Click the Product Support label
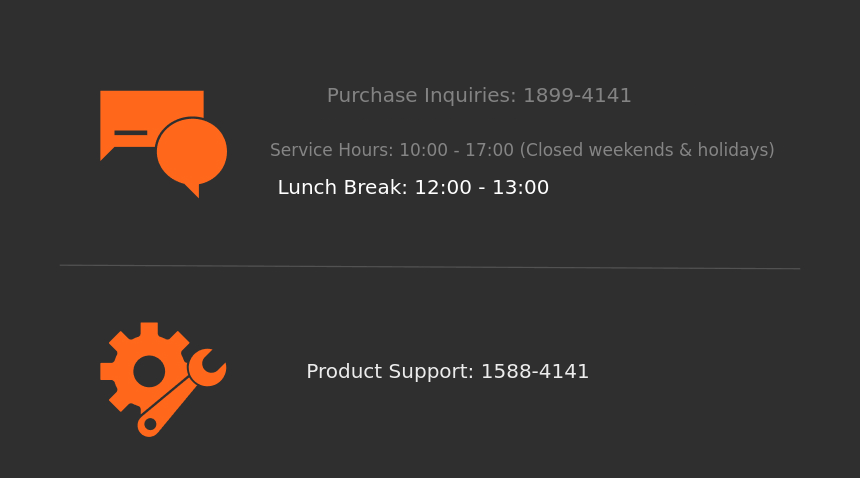This screenshot has width=860, height=478. click(390, 372)
